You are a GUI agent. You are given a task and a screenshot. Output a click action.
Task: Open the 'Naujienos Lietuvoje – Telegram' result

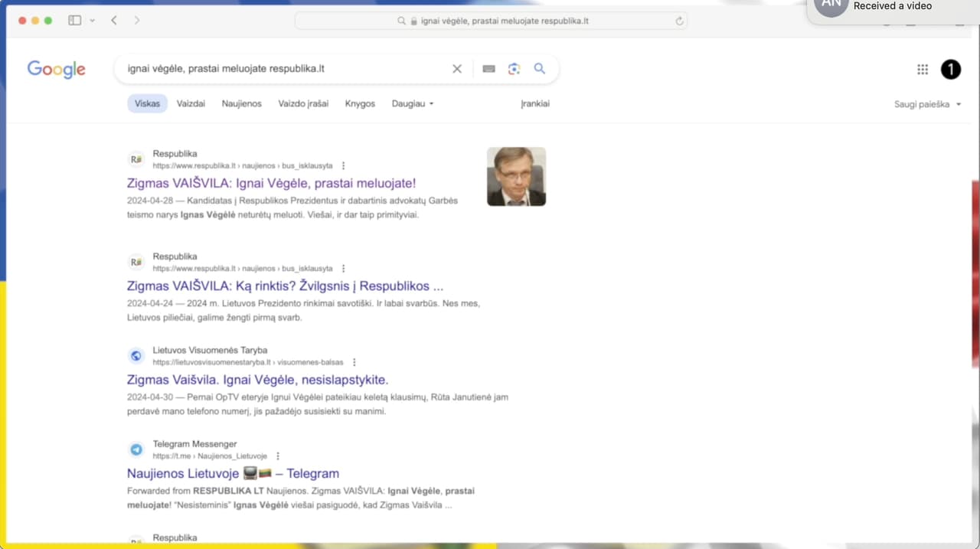pyautogui.click(x=233, y=473)
